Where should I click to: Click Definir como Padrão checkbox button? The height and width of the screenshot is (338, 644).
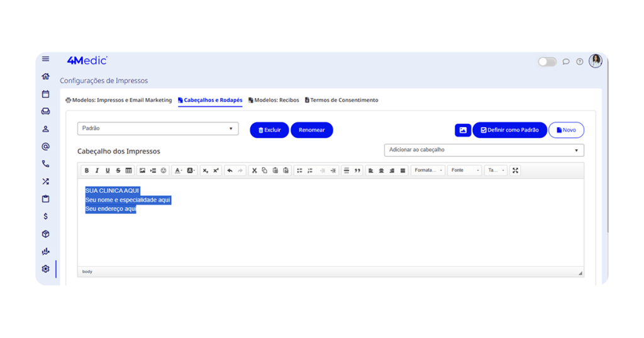point(509,130)
